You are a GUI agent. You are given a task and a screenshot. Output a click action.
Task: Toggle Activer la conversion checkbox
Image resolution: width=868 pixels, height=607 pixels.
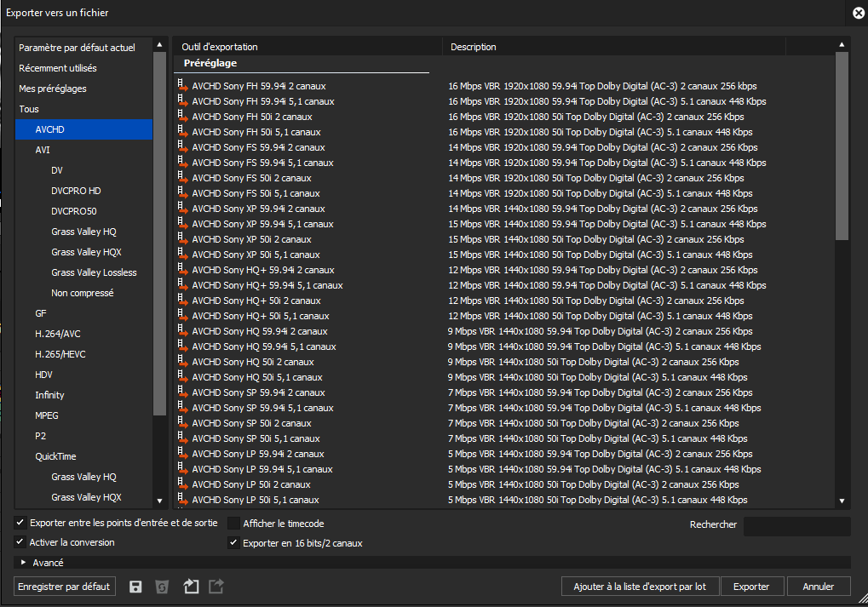click(20, 541)
